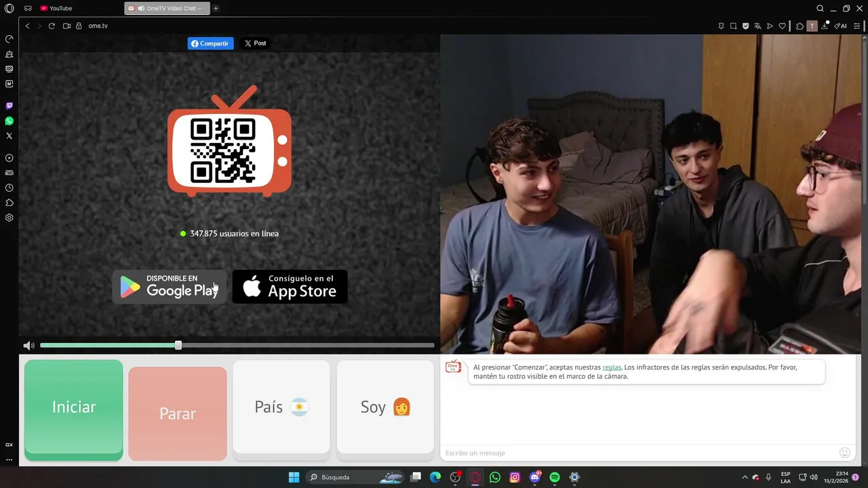
Task: Open the AI assistant button in toolbar
Action: click(841, 26)
